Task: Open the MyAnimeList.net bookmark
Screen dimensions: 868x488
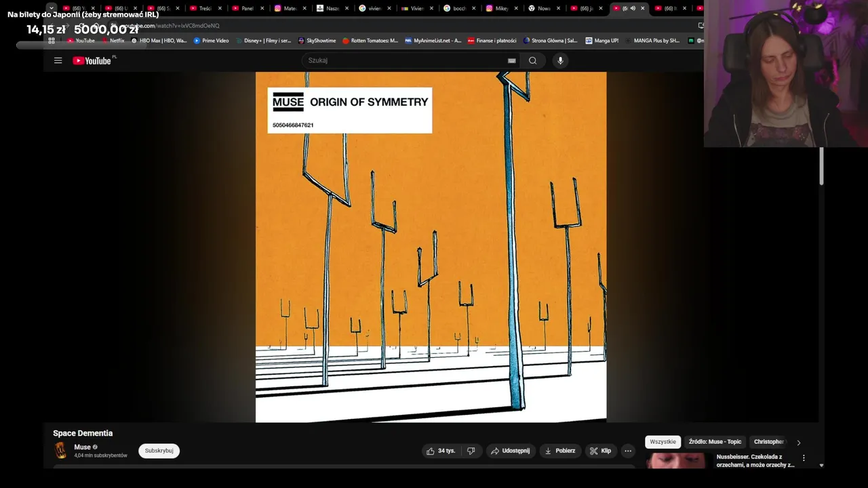Action: pos(433,41)
